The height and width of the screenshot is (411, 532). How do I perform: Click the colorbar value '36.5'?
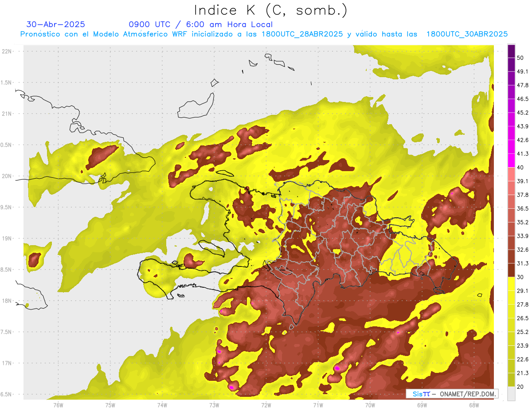click(x=522, y=209)
